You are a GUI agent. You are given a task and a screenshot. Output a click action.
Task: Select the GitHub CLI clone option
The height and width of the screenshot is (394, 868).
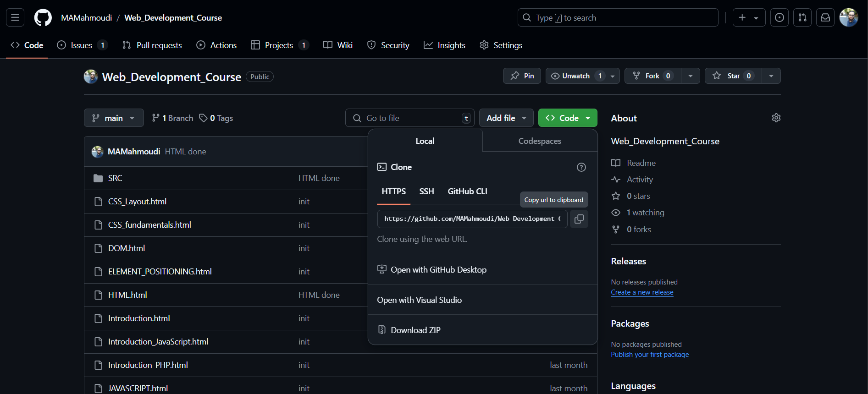(467, 192)
